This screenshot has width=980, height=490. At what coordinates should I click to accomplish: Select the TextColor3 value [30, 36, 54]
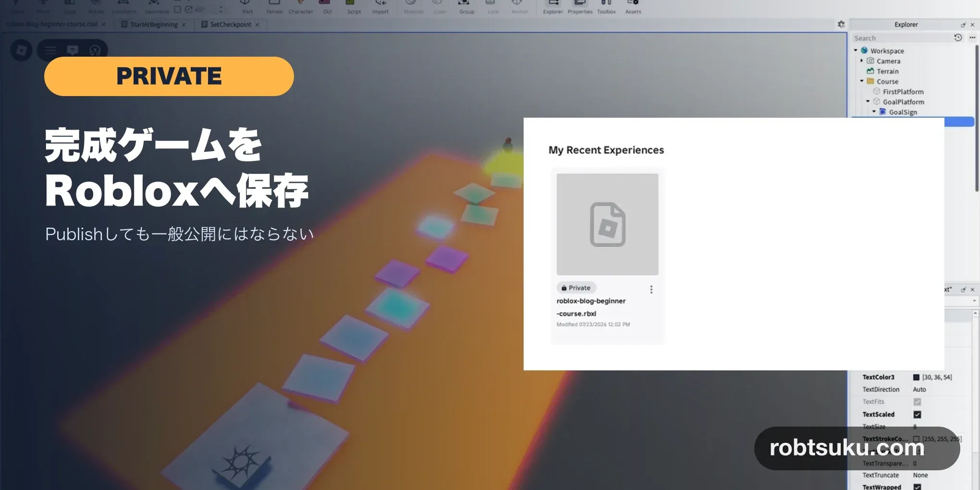937,377
